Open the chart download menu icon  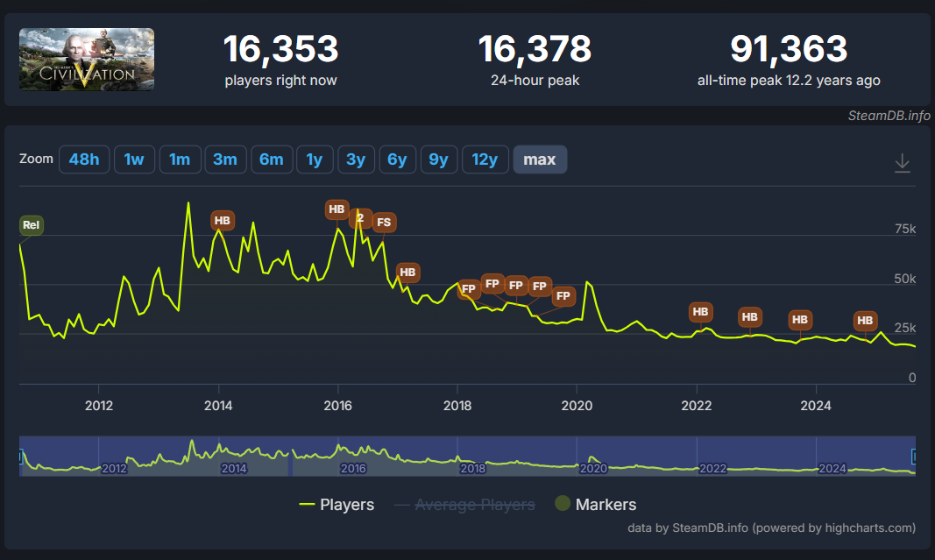pyautogui.click(x=903, y=162)
